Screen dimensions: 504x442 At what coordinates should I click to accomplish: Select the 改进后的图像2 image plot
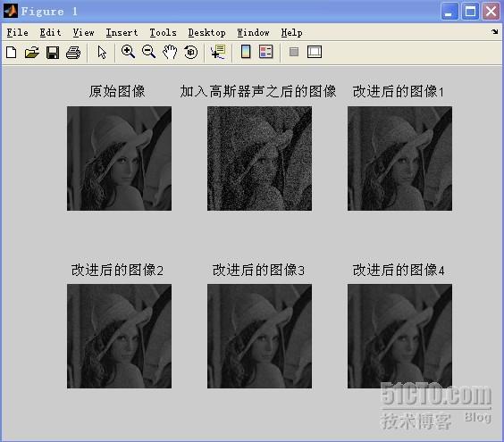pyautogui.click(x=119, y=336)
